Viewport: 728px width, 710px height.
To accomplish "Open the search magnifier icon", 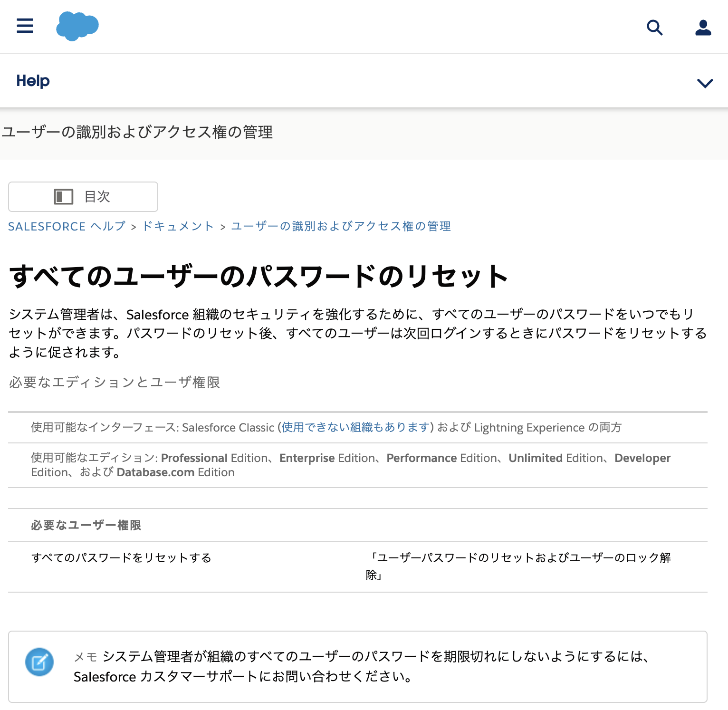I will click(x=655, y=28).
